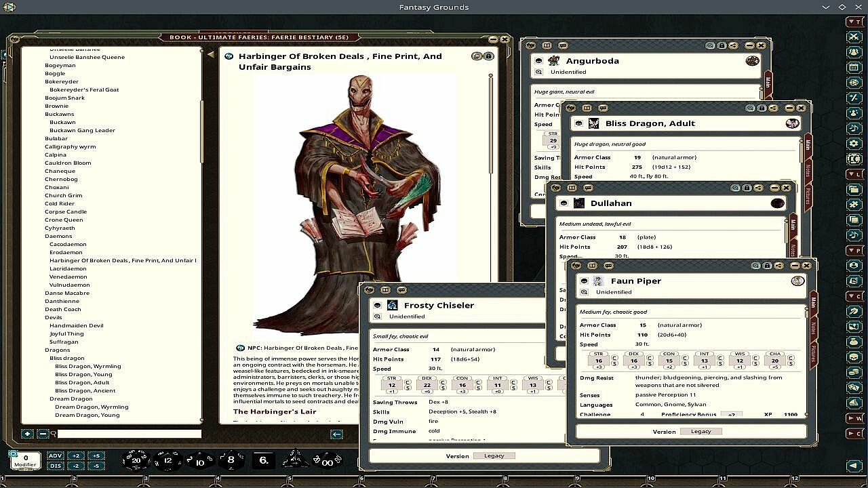The height and width of the screenshot is (488, 868).
Task: Click the +5 modifier button
Action: [96, 455]
